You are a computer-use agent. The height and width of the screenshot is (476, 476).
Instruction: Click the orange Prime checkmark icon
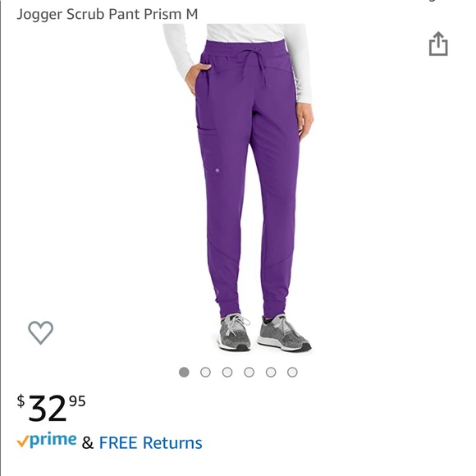click(x=23, y=441)
